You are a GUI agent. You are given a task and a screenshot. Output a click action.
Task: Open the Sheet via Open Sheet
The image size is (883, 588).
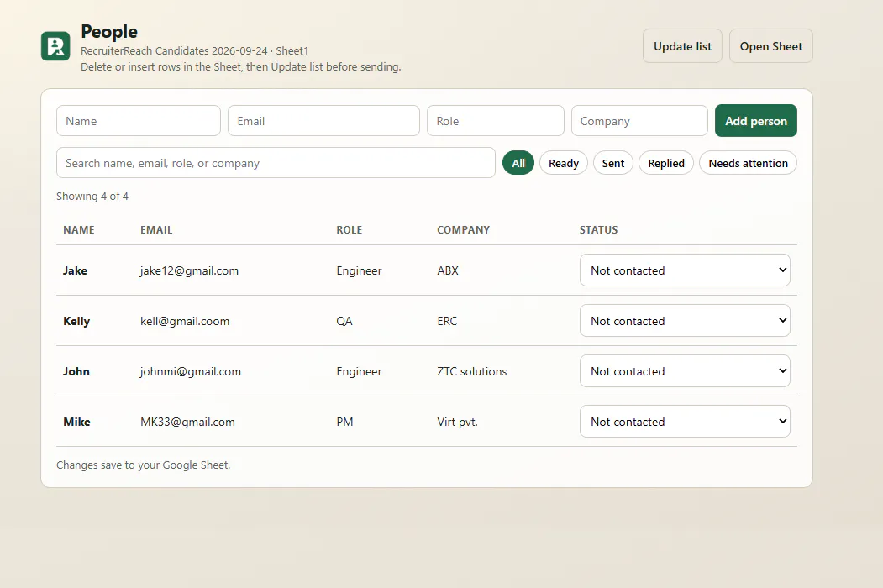coord(771,46)
